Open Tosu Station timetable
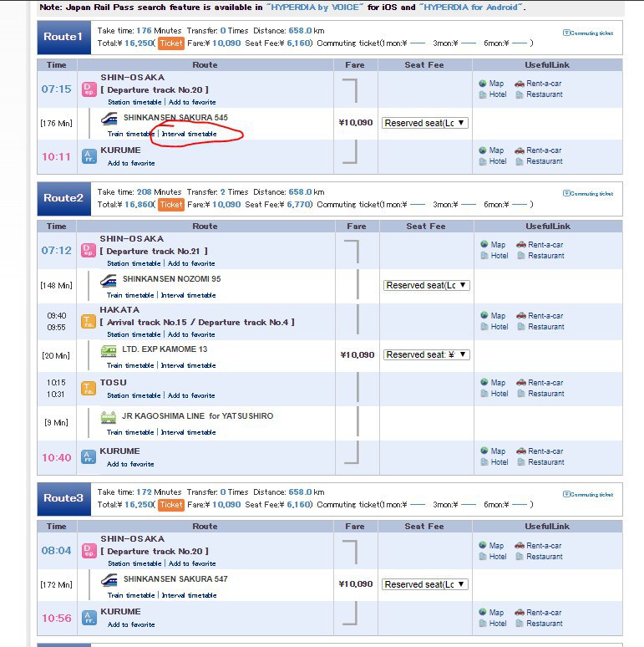The width and height of the screenshot is (644, 647). tap(134, 395)
